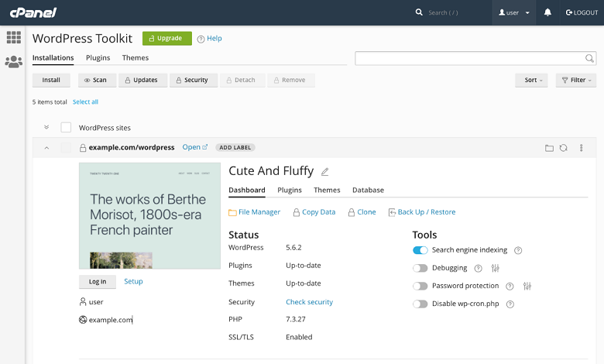Click the Security toolbar button

194,80
